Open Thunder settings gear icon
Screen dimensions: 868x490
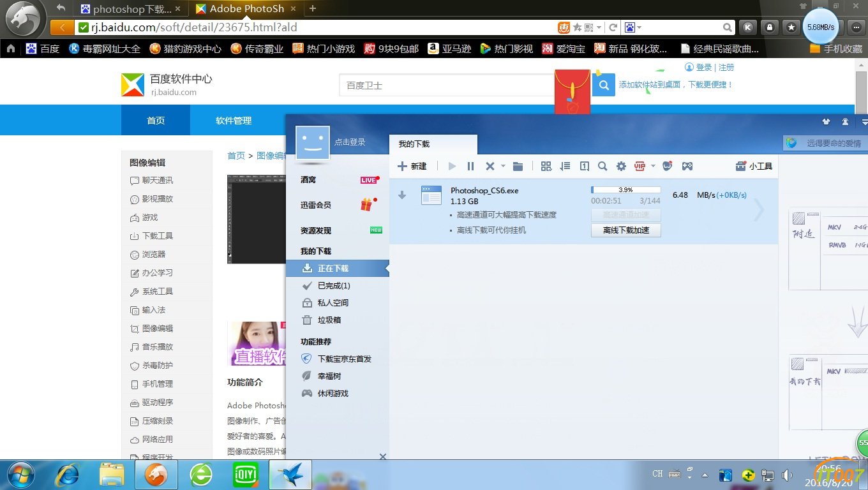[x=621, y=166]
